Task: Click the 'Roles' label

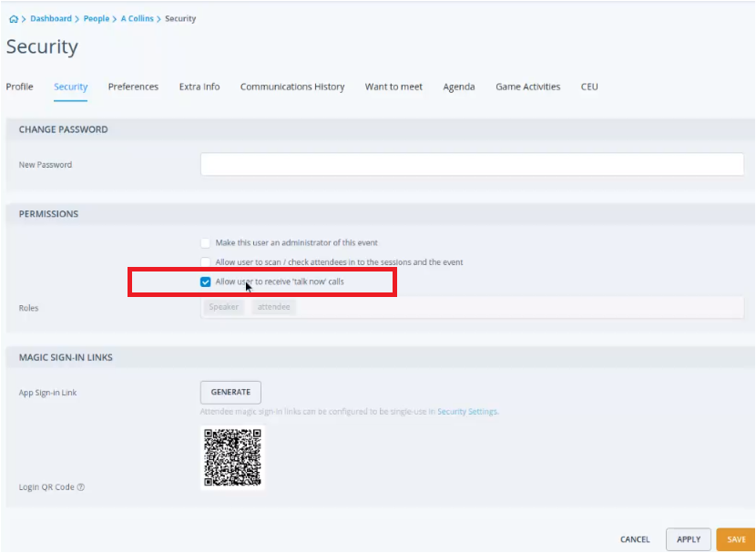Action: coord(28,308)
